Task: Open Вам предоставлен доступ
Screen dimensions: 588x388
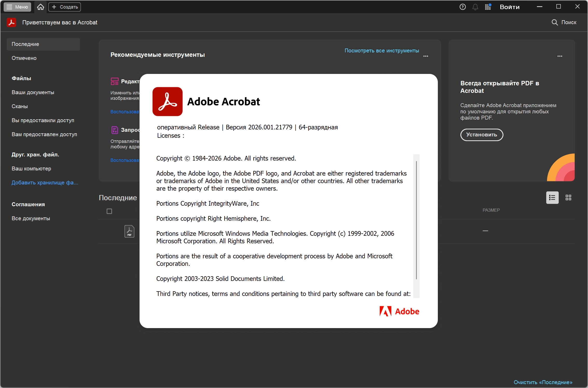Action: (44, 134)
